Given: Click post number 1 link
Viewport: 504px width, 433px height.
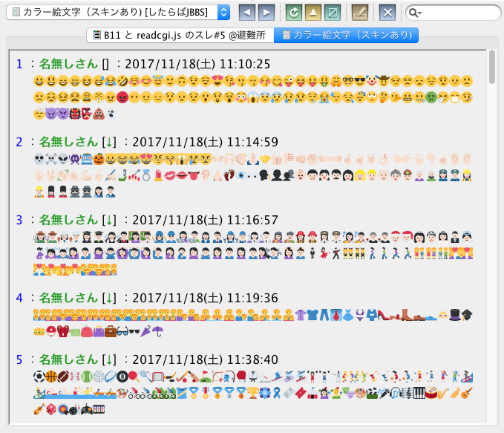Looking at the screenshot, I should tap(19, 64).
